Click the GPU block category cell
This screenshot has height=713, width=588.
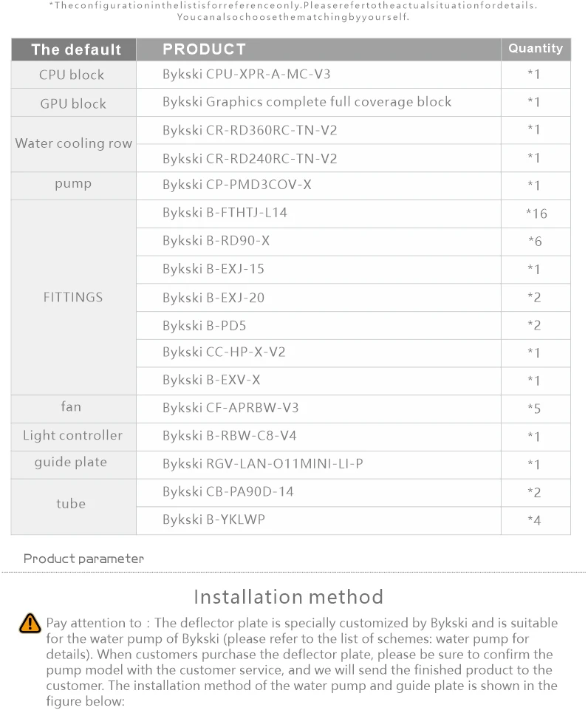(73, 104)
